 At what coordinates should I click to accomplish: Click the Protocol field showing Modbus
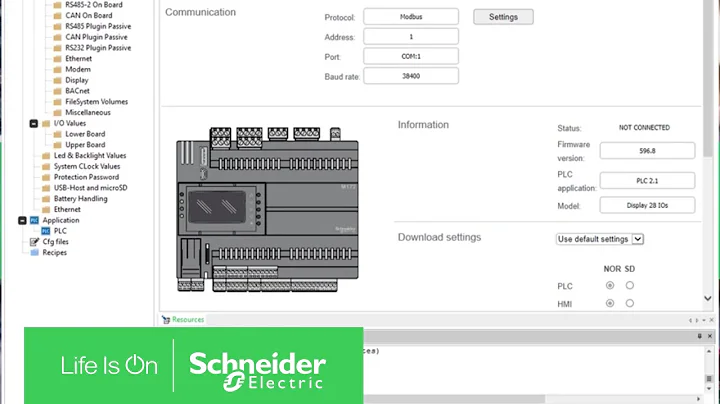click(411, 17)
